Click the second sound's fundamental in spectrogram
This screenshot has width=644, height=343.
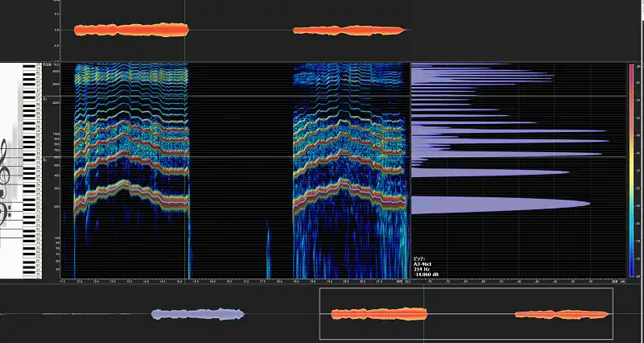(346, 193)
